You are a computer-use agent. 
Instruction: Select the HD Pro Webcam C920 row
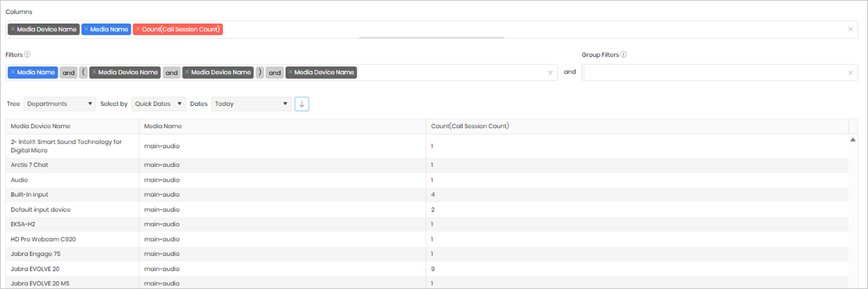428,239
